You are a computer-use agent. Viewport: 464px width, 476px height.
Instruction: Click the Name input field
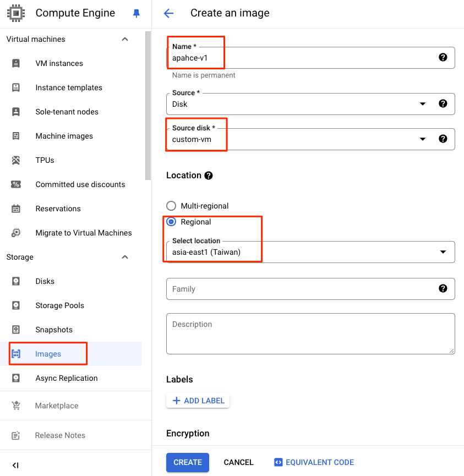tap(310, 58)
